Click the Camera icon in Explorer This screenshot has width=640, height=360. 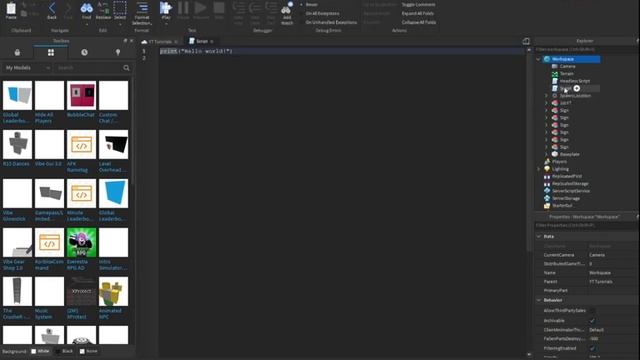coord(555,66)
